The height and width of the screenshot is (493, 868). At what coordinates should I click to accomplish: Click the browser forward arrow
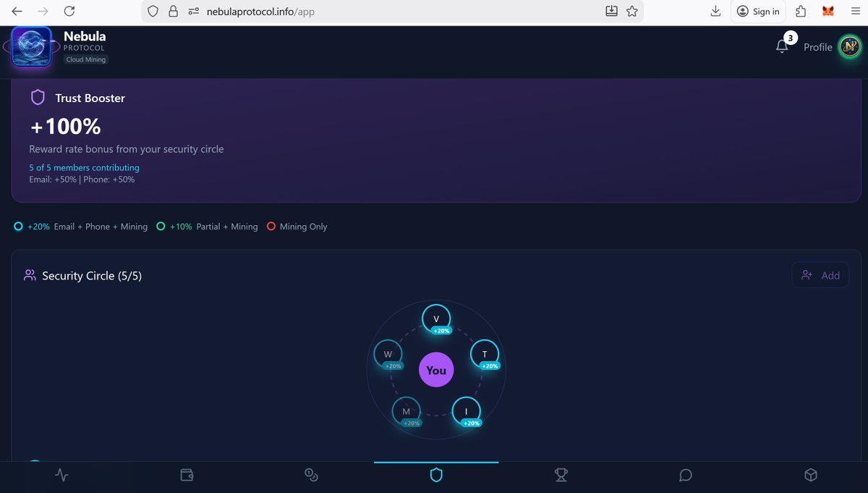(x=43, y=12)
